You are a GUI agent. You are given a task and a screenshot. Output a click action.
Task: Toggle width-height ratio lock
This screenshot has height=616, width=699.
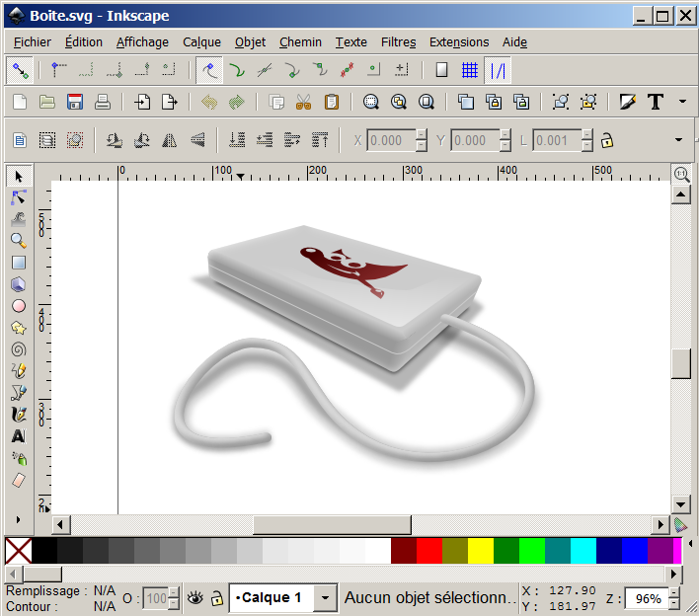click(607, 141)
